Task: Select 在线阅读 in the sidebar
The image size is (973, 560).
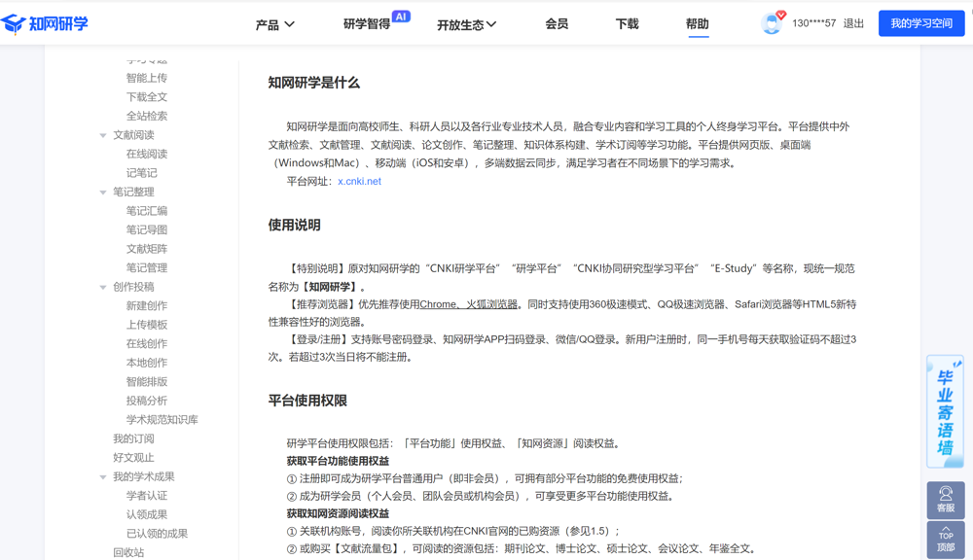Action: (147, 154)
